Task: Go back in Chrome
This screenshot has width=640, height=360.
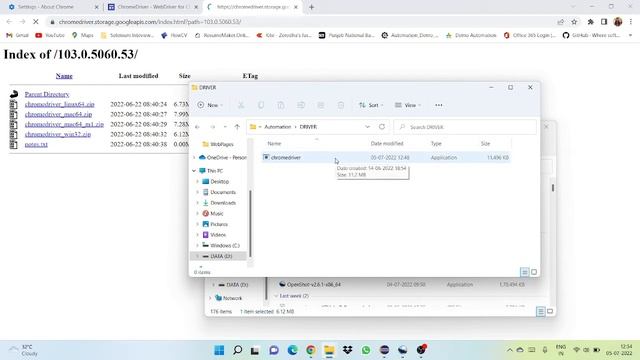Action: pyautogui.click(x=9, y=22)
